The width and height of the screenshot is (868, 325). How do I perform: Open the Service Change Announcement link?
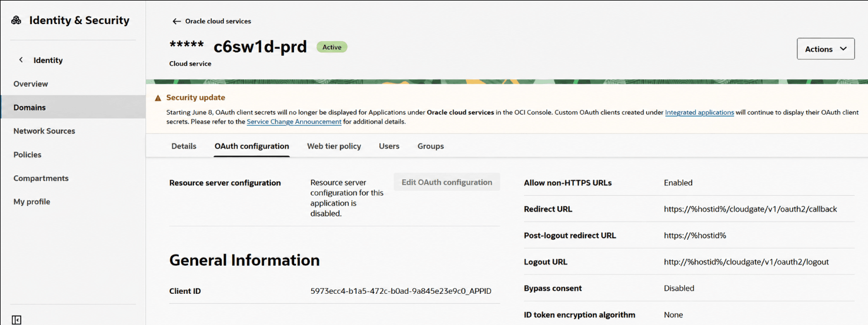pyautogui.click(x=294, y=122)
